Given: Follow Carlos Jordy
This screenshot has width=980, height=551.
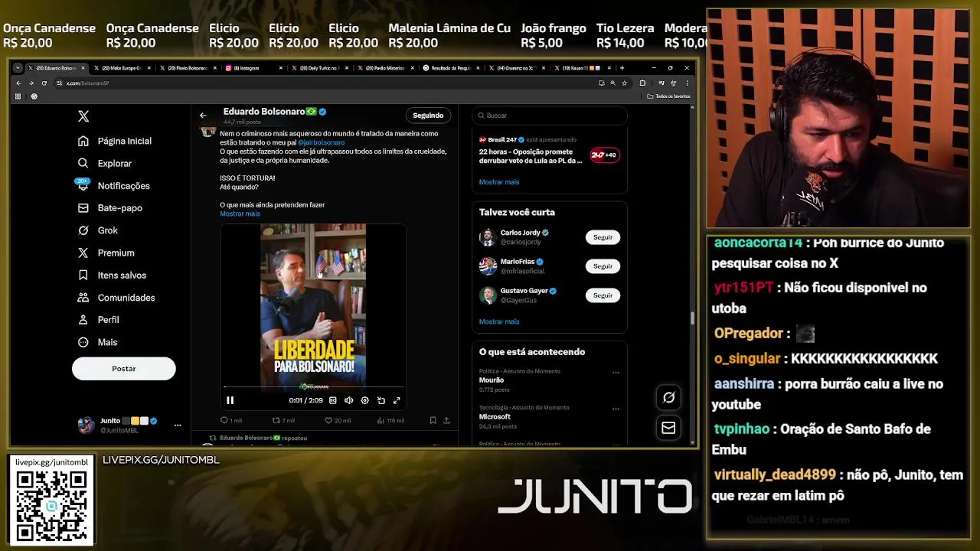Looking at the screenshot, I should point(603,237).
